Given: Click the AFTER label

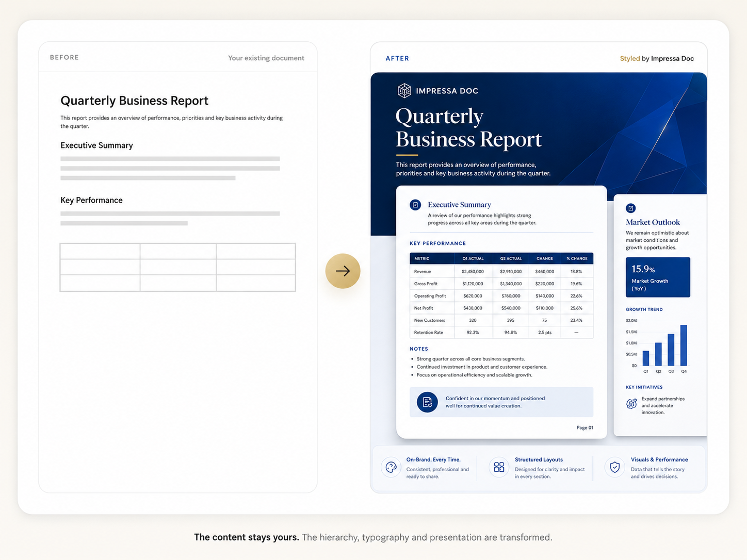Looking at the screenshot, I should point(397,58).
